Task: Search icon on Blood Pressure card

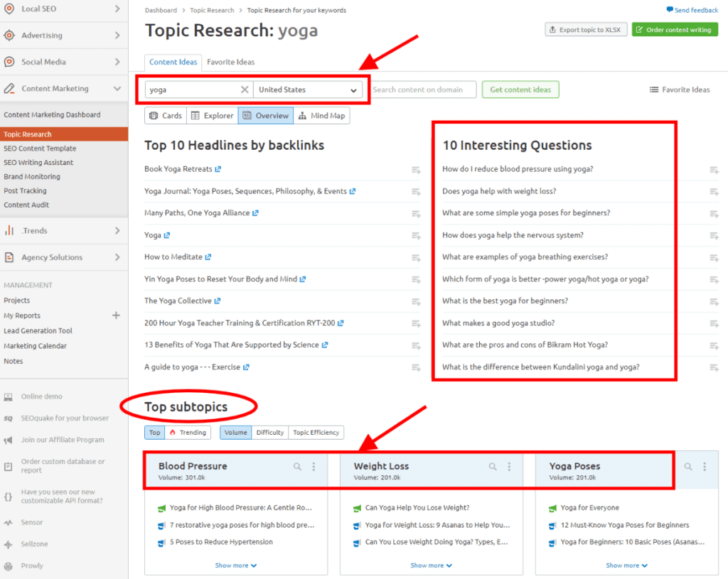Action: pyautogui.click(x=297, y=467)
